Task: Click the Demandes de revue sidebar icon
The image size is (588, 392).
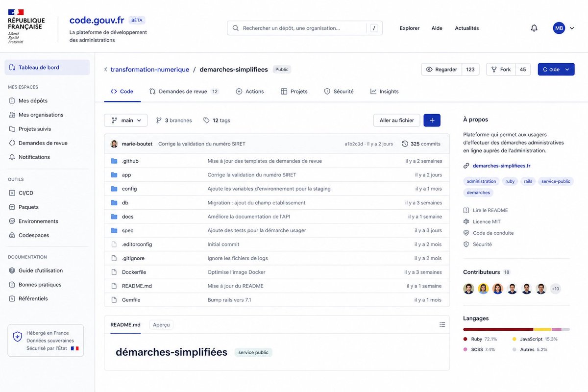Action: point(12,143)
